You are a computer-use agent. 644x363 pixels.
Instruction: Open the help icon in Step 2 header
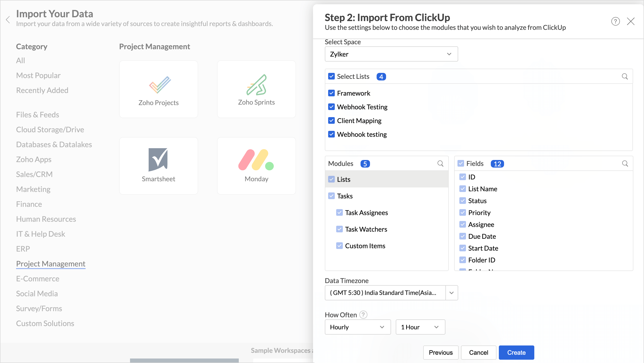[x=615, y=22]
